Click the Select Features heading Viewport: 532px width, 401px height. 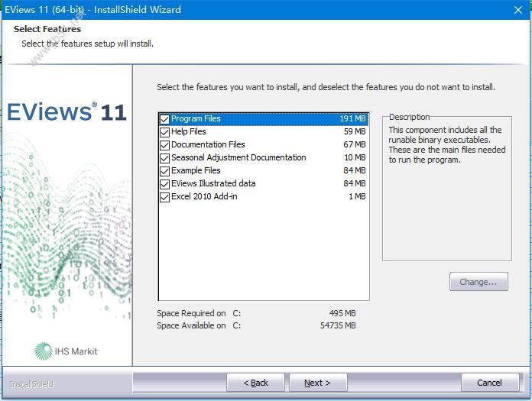pos(47,29)
